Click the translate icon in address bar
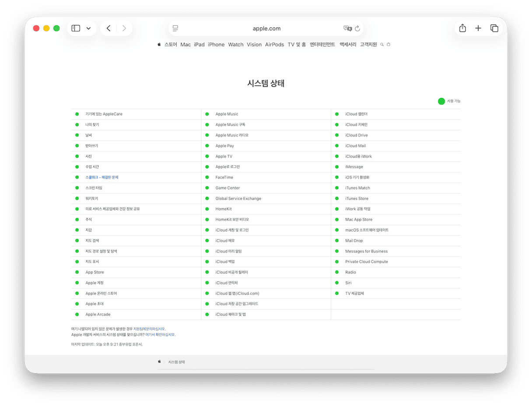Viewport: 532px width, 406px height. point(347,28)
